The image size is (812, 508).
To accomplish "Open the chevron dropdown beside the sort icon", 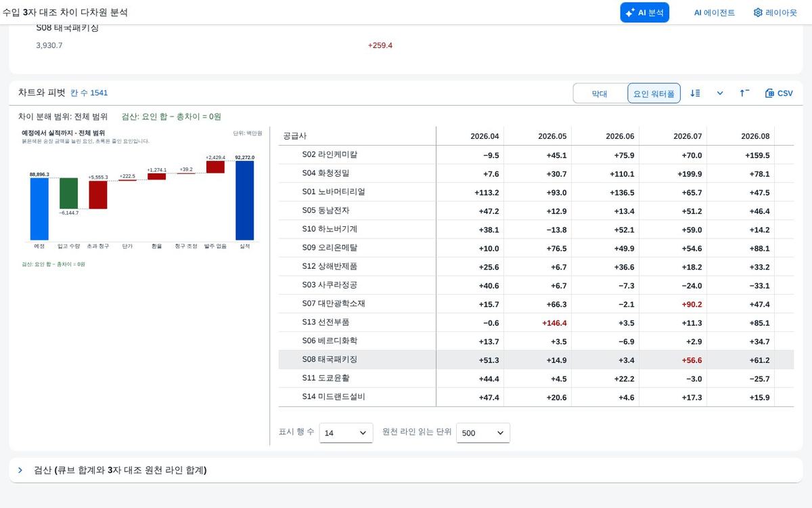I will pyautogui.click(x=720, y=93).
